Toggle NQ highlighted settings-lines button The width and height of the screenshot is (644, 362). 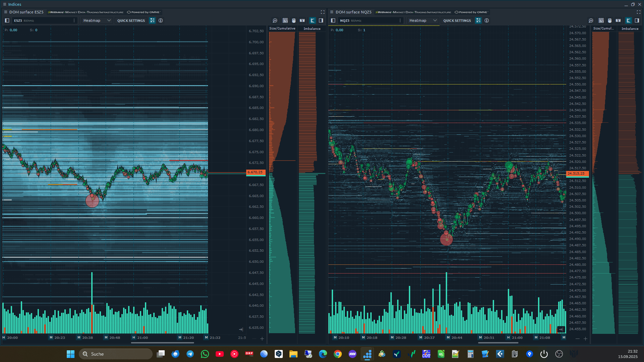[478, 20]
